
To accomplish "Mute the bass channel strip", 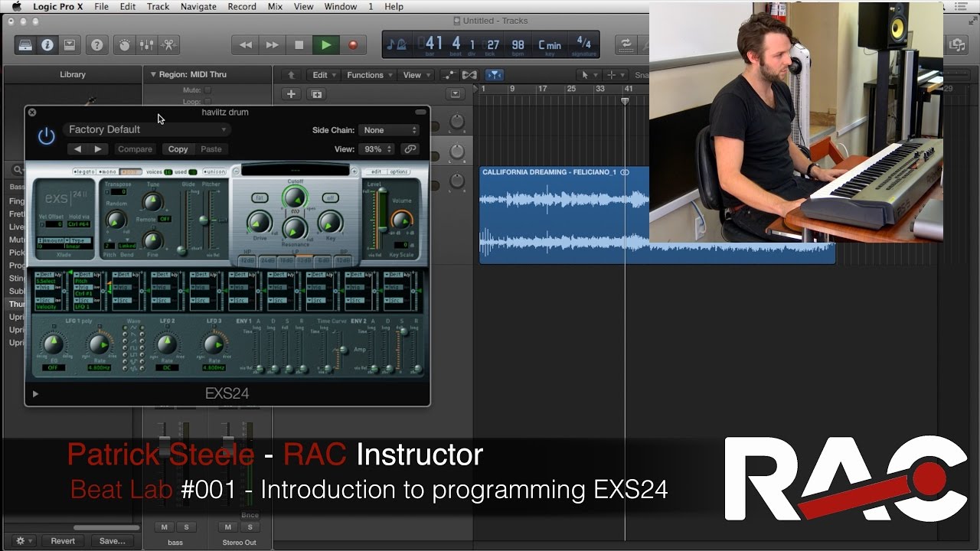I will 165,527.
